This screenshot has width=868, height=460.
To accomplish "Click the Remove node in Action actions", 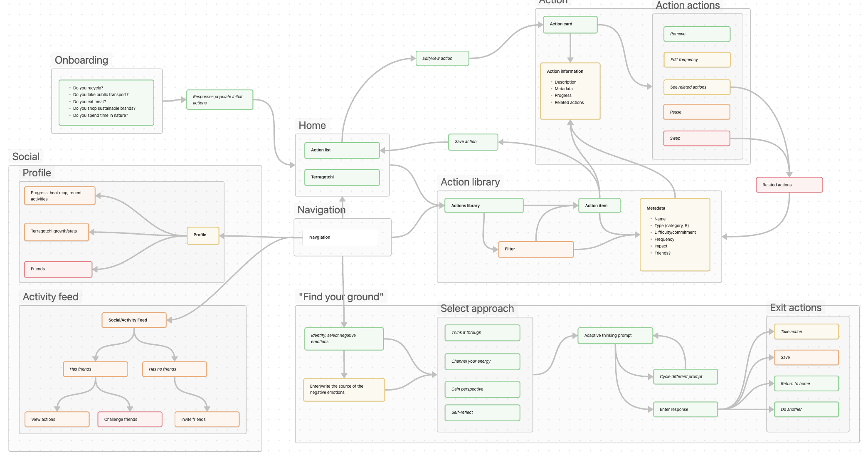I will (696, 34).
